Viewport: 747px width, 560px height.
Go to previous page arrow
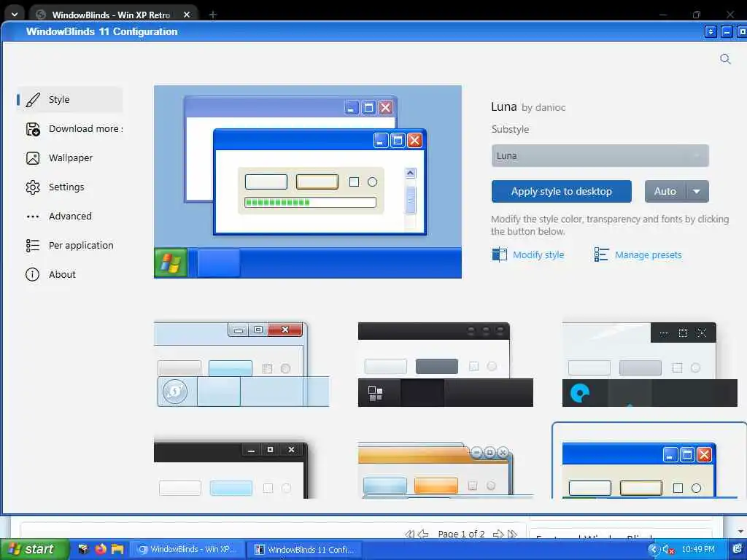pos(424,534)
